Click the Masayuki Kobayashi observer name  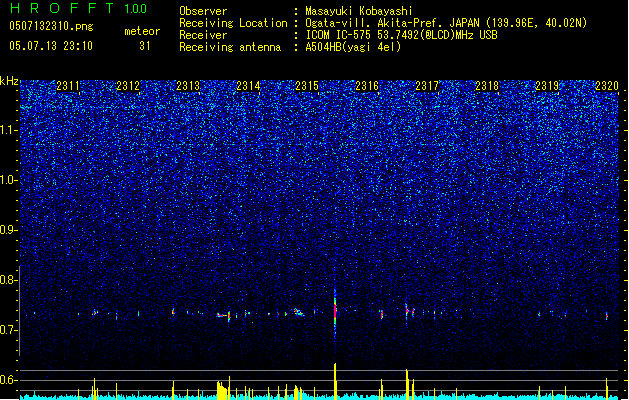point(359,11)
